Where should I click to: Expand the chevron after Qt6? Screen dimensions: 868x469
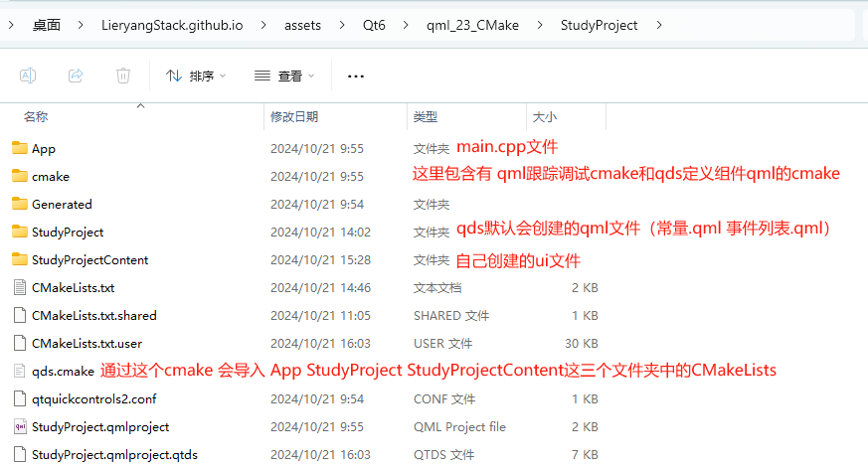point(406,25)
